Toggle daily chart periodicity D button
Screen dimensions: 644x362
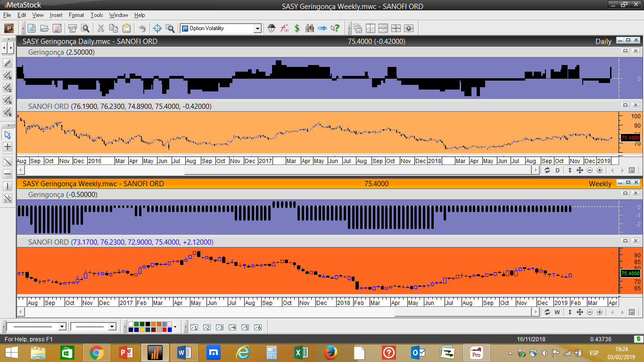point(558,170)
